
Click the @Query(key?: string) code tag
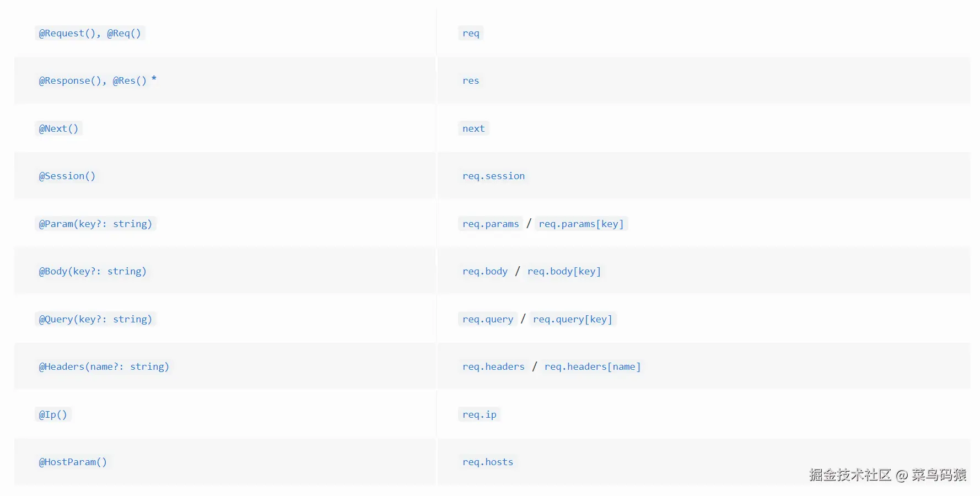pos(95,319)
